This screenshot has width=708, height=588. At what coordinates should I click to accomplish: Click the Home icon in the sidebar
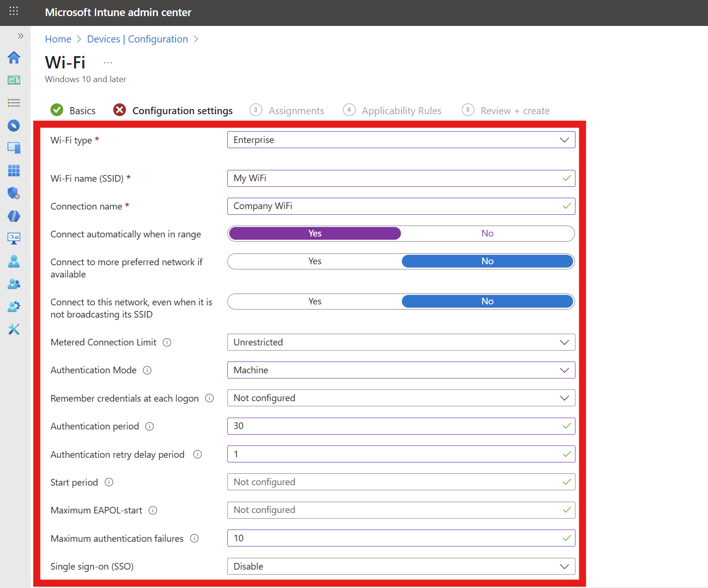pyautogui.click(x=14, y=58)
